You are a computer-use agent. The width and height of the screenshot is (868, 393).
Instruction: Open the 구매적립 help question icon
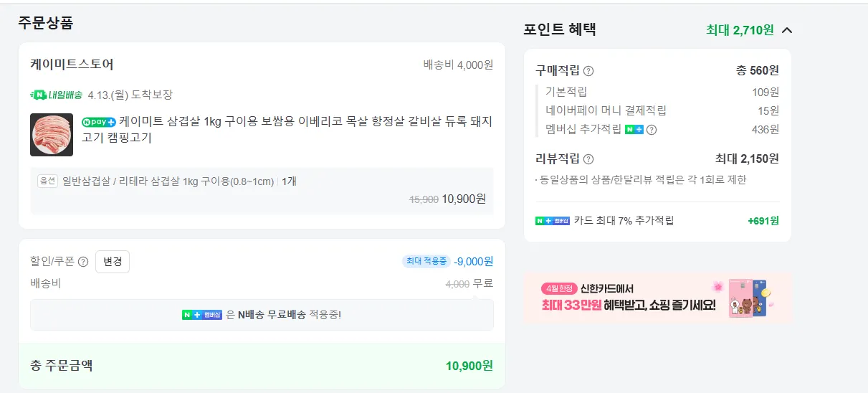pos(588,71)
